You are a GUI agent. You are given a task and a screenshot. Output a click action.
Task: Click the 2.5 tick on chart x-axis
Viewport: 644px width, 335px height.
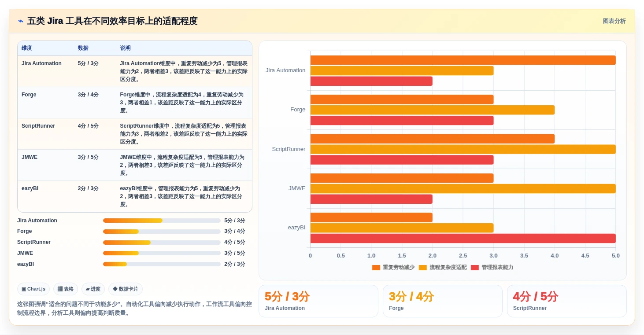pos(463,256)
